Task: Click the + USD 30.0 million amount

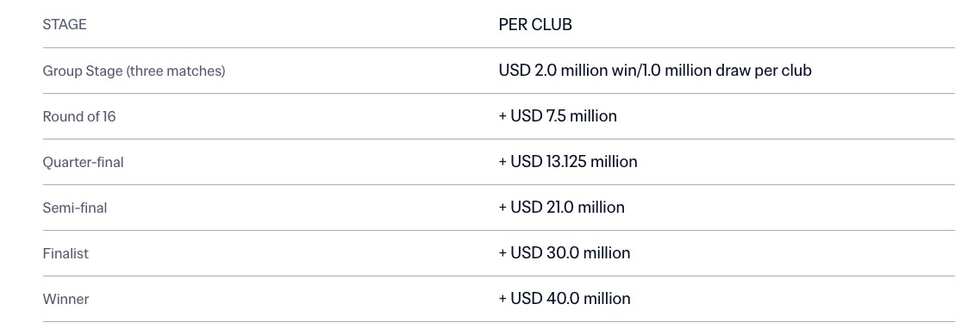Action: click(565, 253)
